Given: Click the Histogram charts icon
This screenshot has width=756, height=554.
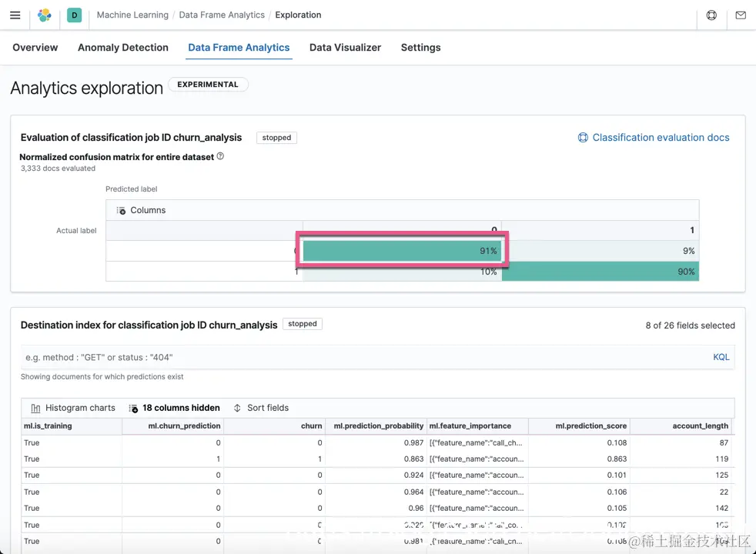Looking at the screenshot, I should (x=35, y=409).
